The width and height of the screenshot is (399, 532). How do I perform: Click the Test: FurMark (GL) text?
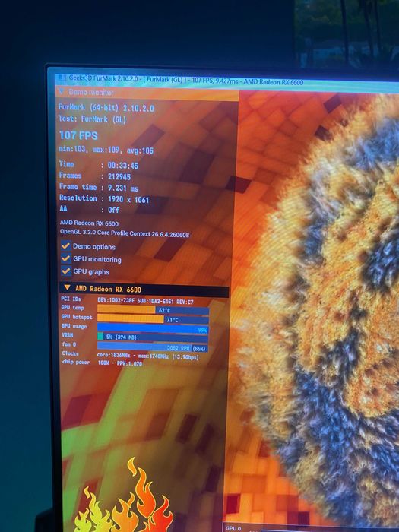(92, 119)
